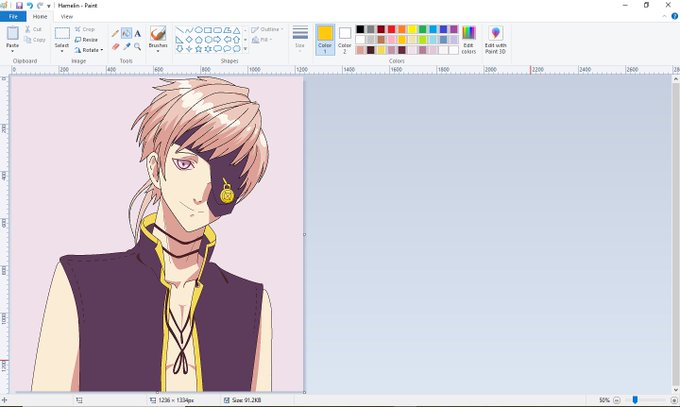The image size is (680, 407).
Task: Choose the Curve shape
Action: 189,30
